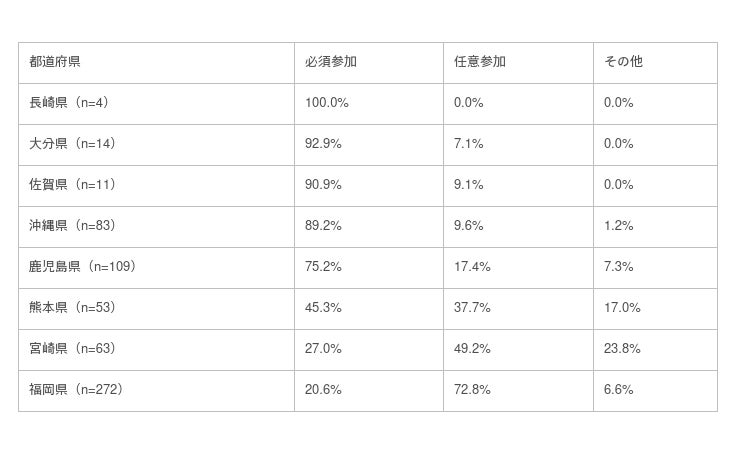
Task: Select the 大分県（n=14） cell
Action: coord(72,144)
